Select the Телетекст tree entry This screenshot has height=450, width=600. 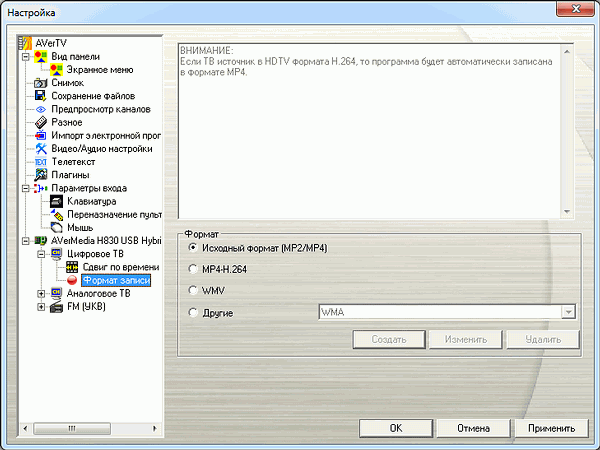[x=73, y=162]
